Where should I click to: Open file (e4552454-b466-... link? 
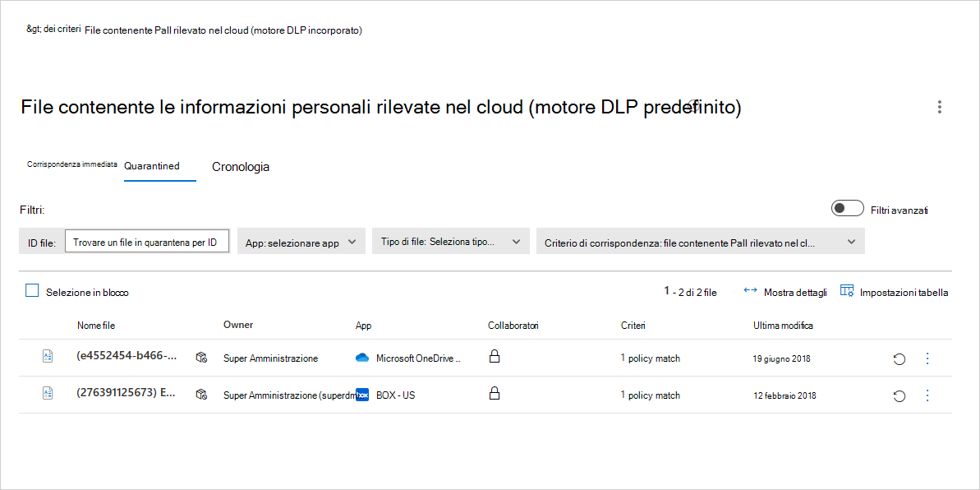(x=127, y=358)
